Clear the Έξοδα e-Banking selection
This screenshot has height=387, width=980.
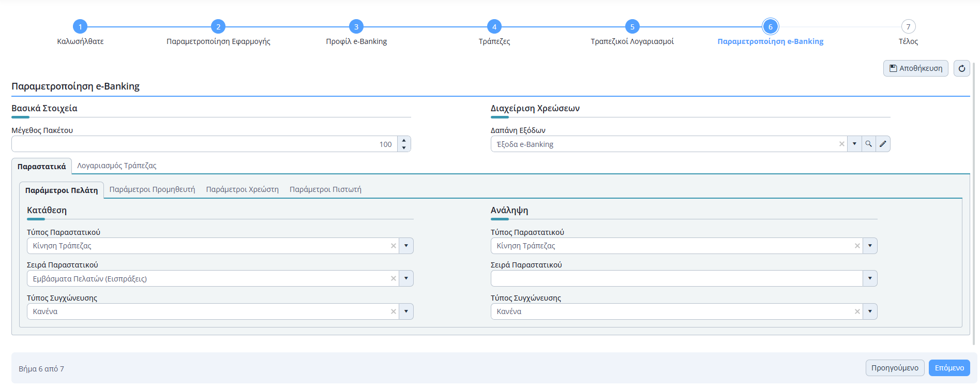(x=841, y=144)
